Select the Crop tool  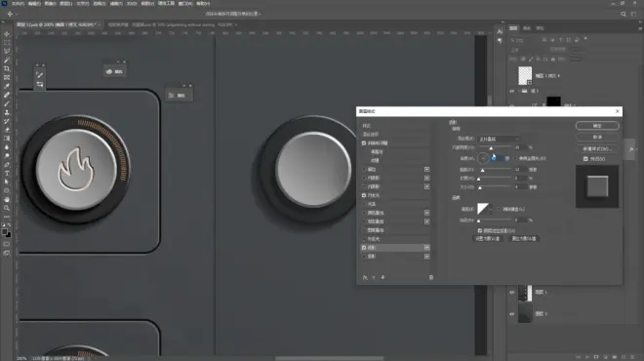coord(7,68)
